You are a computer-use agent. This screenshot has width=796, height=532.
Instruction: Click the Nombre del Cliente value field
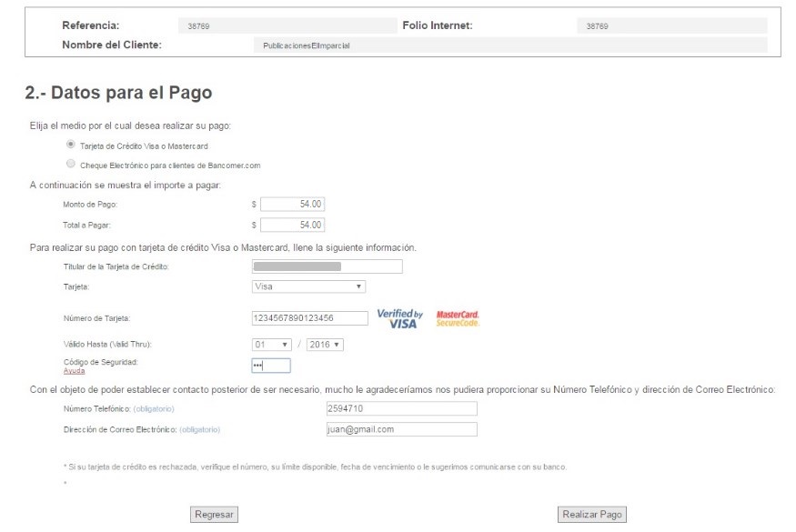point(509,45)
